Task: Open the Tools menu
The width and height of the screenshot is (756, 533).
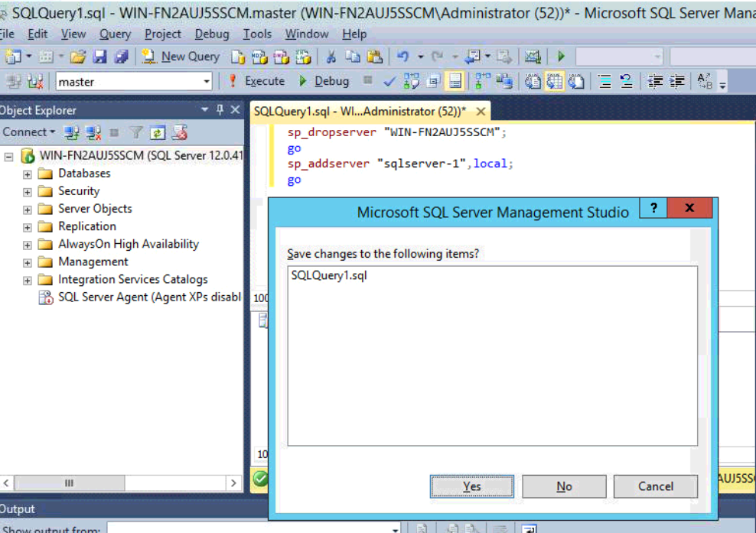Action: click(x=257, y=34)
